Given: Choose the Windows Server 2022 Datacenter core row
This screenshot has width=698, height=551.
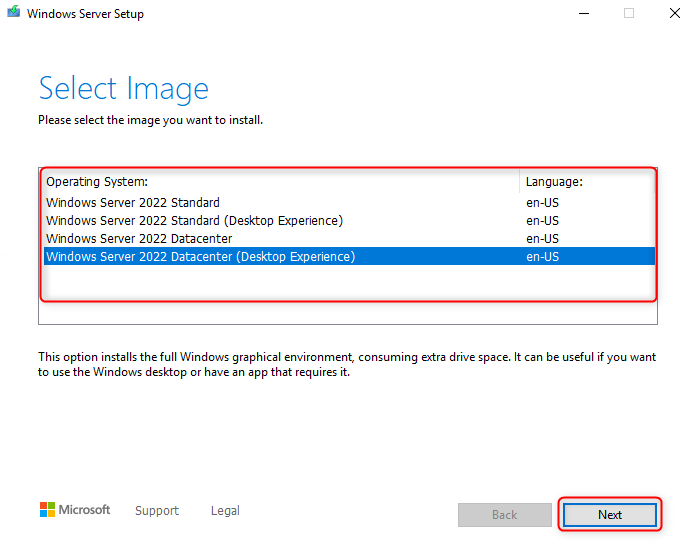Looking at the screenshot, I should tap(349, 239).
